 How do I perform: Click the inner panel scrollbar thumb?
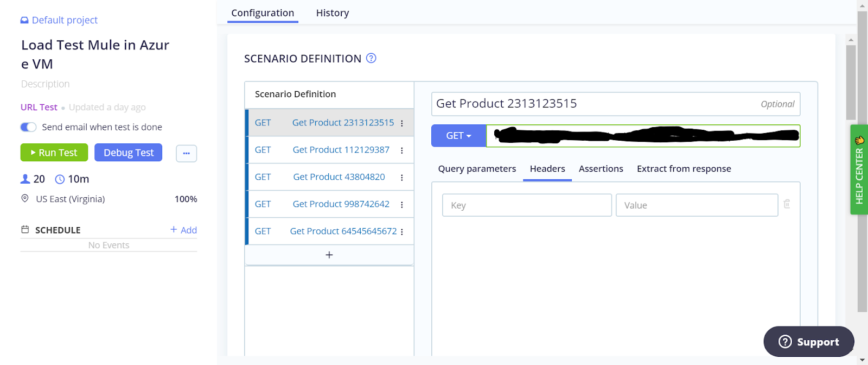(x=851, y=83)
